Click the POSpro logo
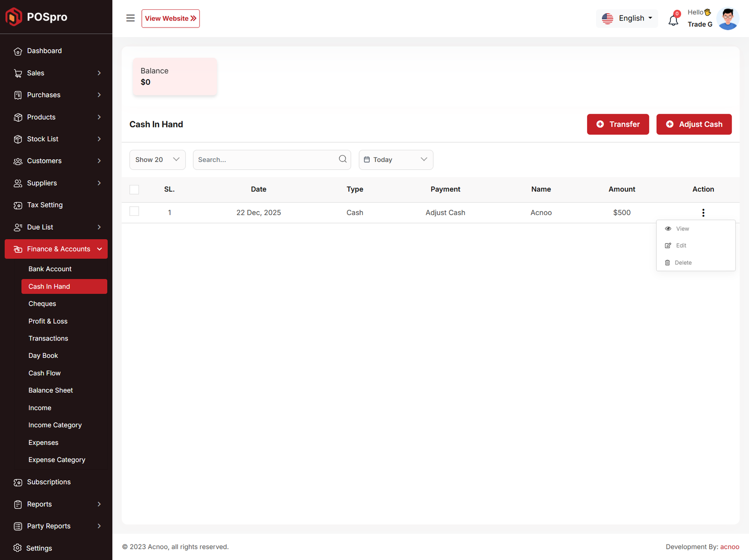This screenshot has width=749, height=560. [x=37, y=17]
